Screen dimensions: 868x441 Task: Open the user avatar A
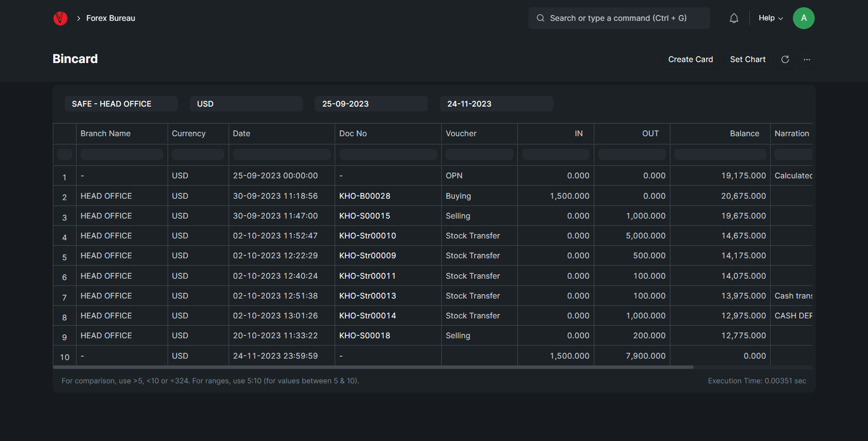tap(804, 18)
